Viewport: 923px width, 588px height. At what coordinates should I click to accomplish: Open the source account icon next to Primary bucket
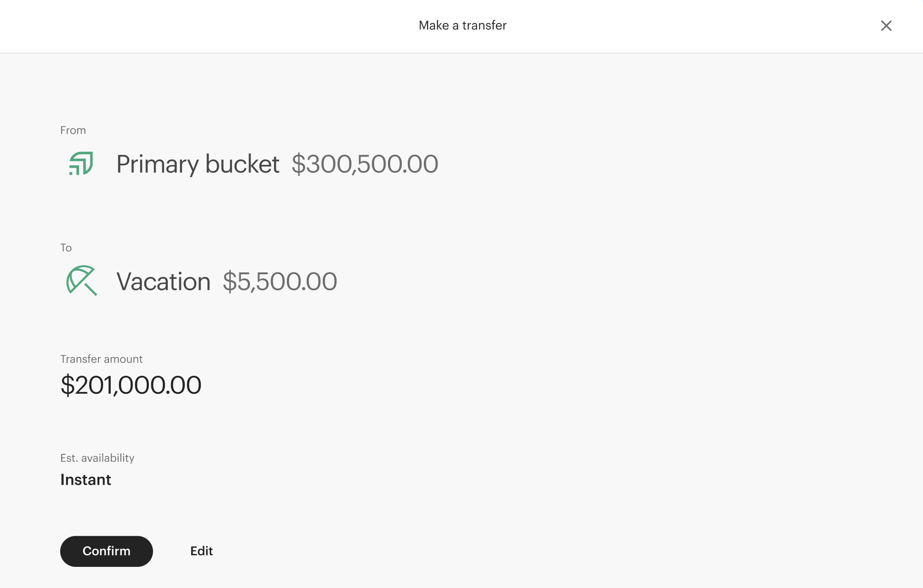point(81,164)
